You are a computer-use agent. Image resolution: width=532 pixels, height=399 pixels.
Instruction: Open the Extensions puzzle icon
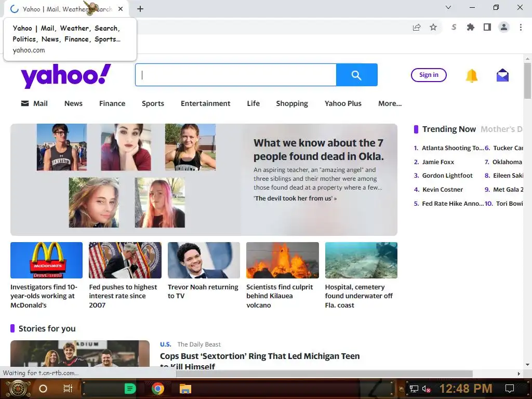pos(471,27)
